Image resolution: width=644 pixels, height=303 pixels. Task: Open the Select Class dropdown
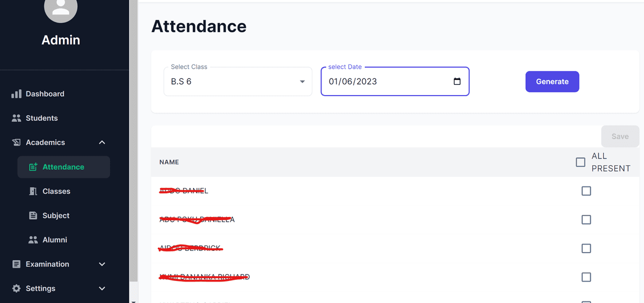pos(238,82)
